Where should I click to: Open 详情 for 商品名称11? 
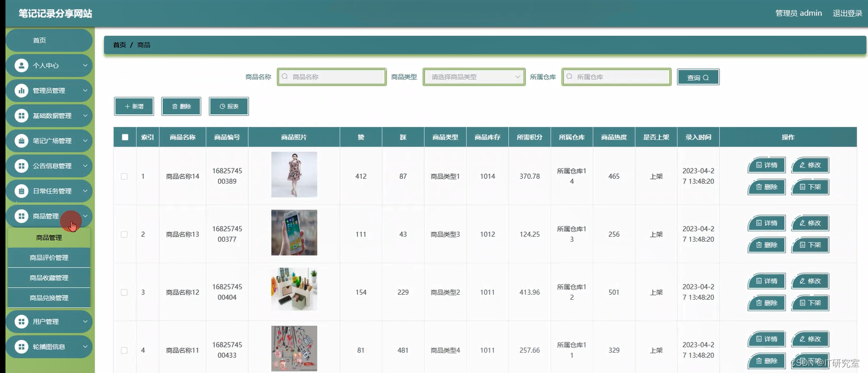point(766,339)
